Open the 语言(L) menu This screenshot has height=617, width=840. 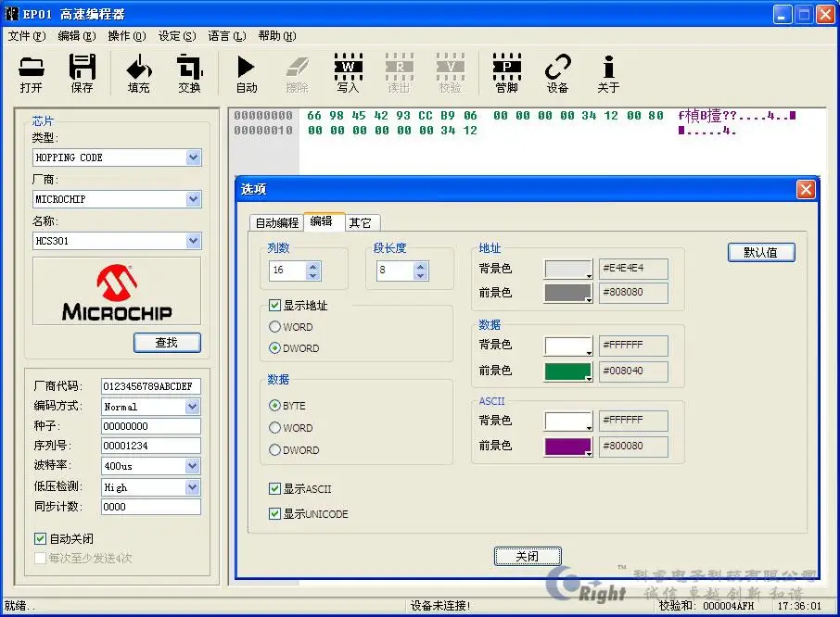pos(227,36)
